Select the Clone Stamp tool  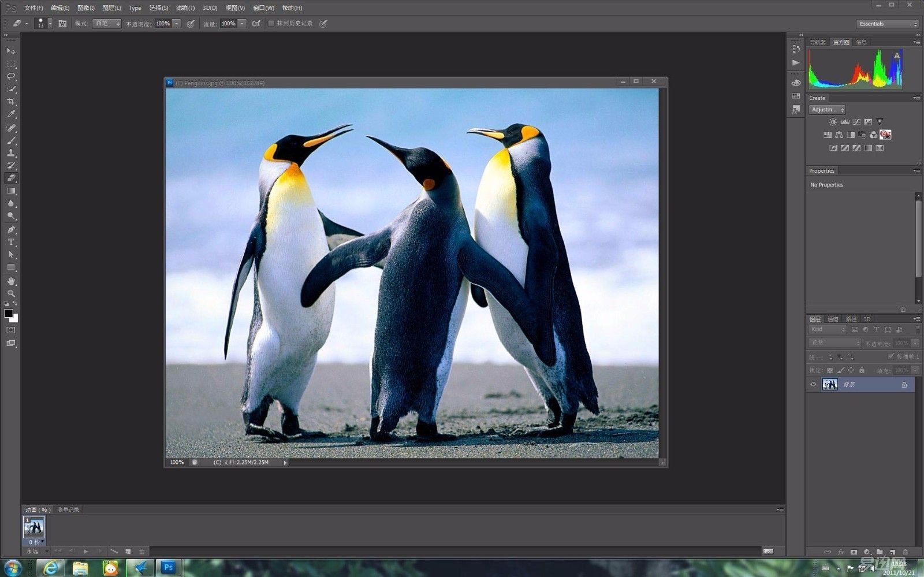tap(11, 153)
